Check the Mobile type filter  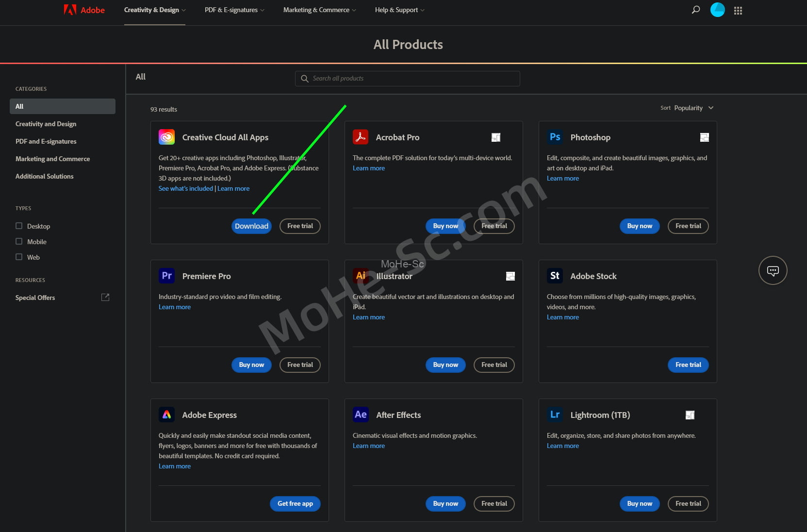18,241
